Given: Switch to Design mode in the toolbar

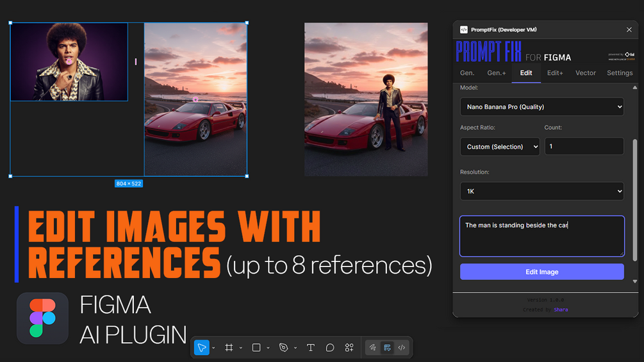Looking at the screenshot, I should (x=387, y=348).
